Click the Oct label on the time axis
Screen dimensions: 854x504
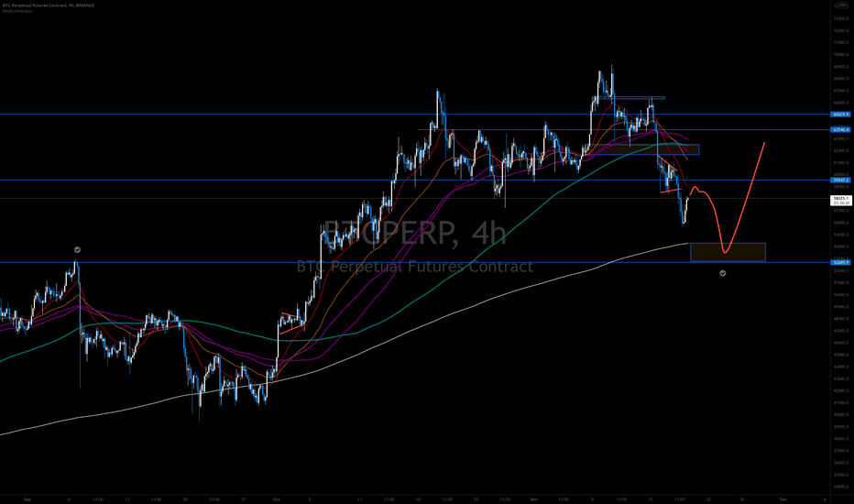coord(276,499)
